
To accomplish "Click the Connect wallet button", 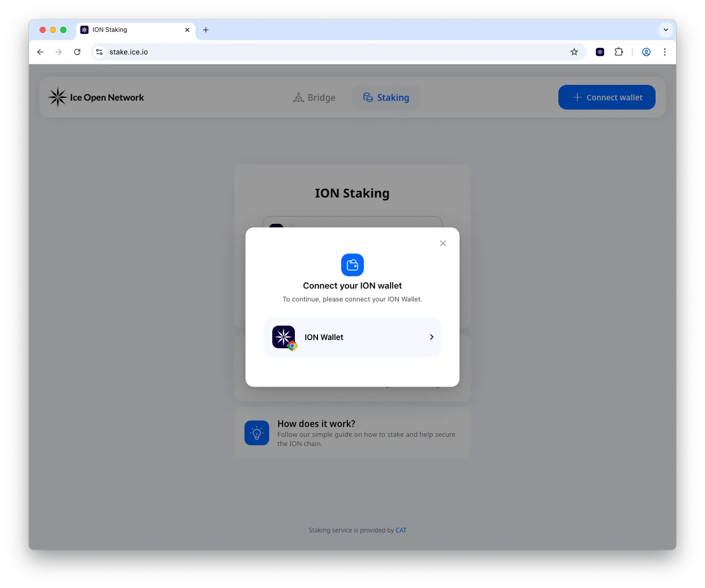I will pos(607,97).
